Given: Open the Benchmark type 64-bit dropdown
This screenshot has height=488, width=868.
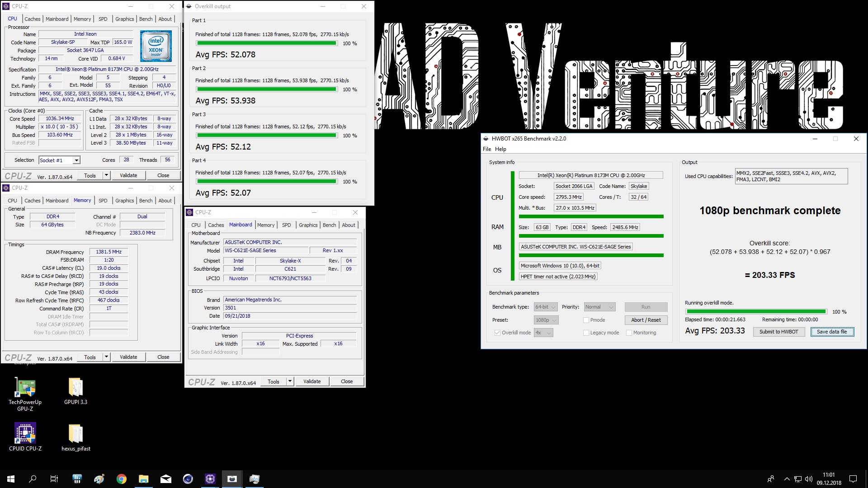Looking at the screenshot, I should [x=545, y=307].
